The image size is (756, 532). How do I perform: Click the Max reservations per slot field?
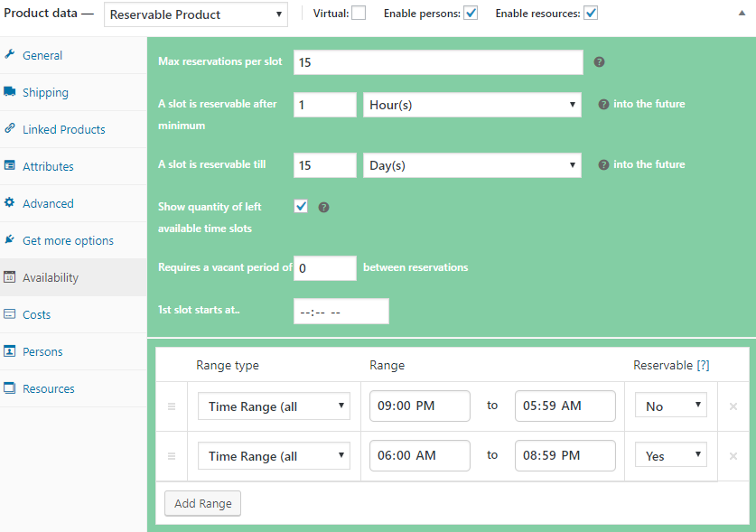pos(438,62)
